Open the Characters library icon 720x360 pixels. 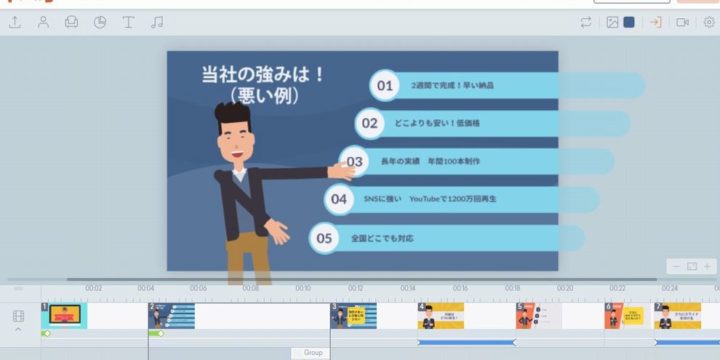[x=44, y=22]
